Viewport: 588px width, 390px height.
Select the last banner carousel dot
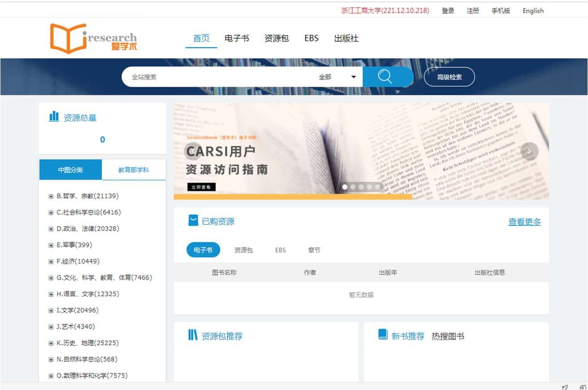[377, 187]
